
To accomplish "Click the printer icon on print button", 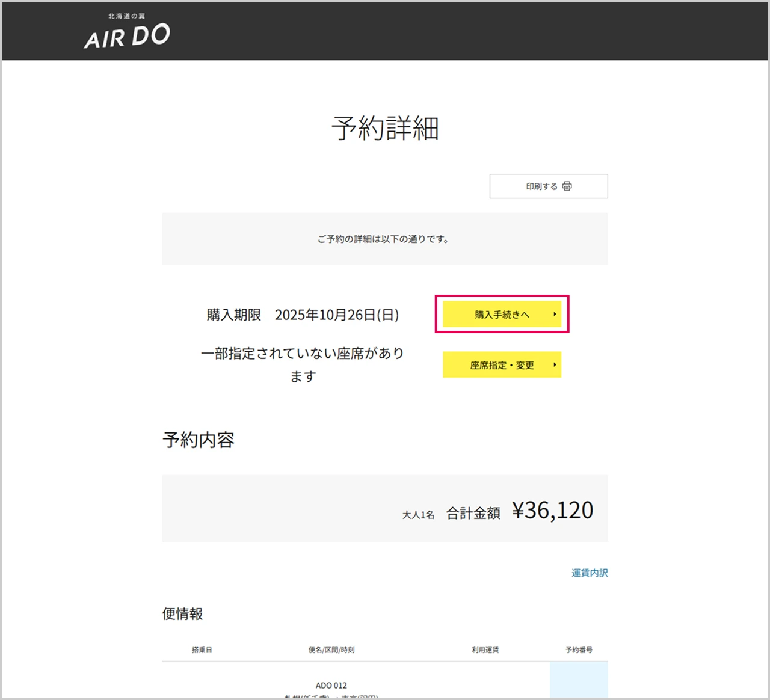I will coord(567,186).
